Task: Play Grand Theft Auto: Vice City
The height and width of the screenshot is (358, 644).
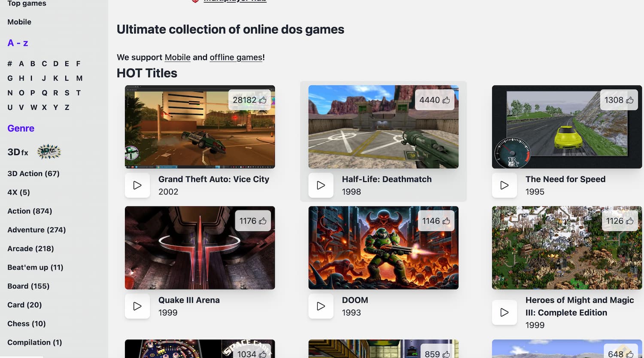Action: tap(137, 185)
